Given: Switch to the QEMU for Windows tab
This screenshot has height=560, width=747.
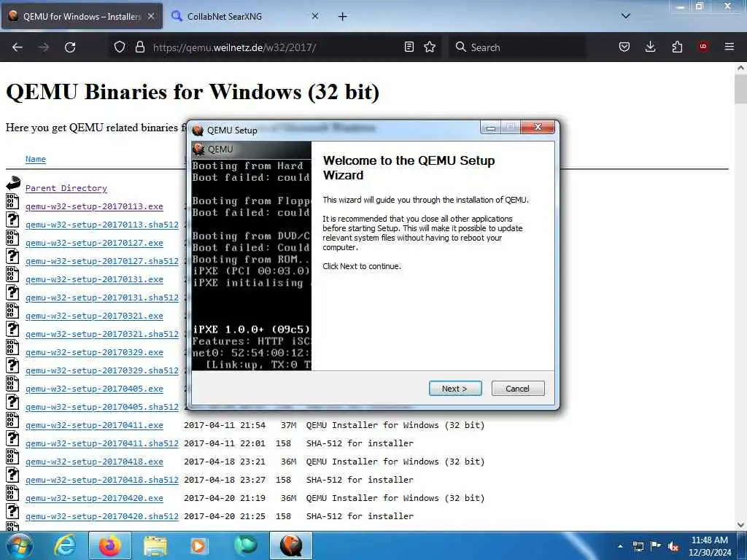Looking at the screenshot, I should pos(82,16).
